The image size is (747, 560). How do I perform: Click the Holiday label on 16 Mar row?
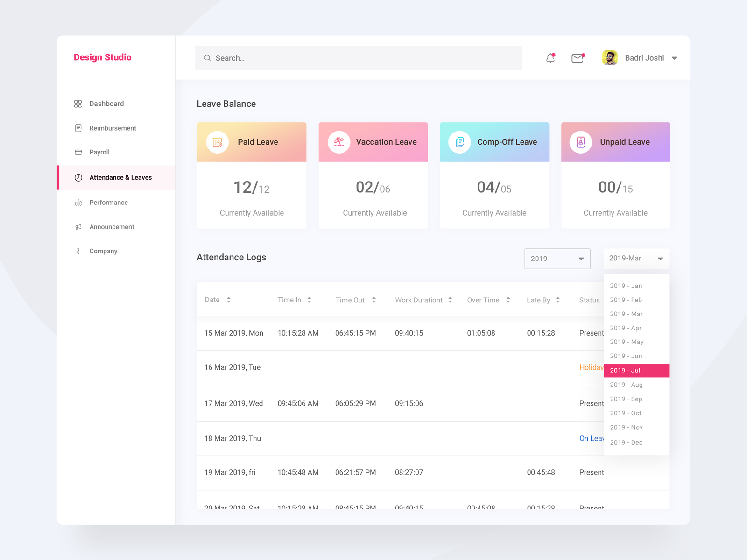(x=591, y=367)
